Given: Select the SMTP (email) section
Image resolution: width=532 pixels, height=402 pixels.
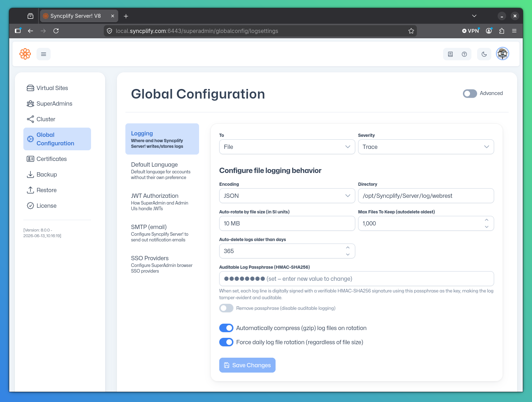Looking at the screenshot, I should pyautogui.click(x=162, y=233).
